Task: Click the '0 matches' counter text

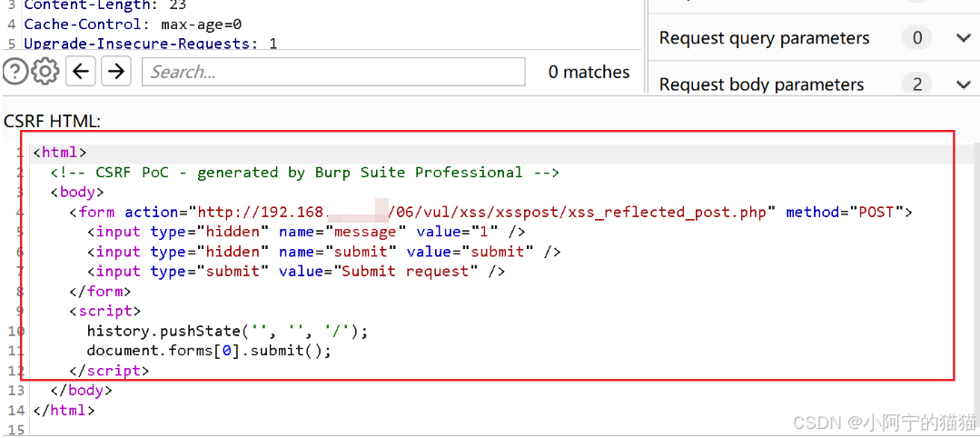Action: click(x=589, y=72)
